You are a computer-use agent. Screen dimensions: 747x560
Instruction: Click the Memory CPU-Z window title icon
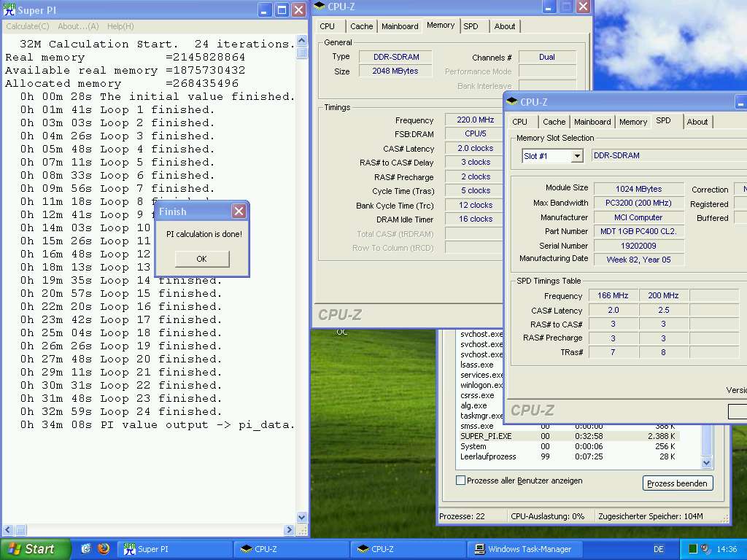click(320, 7)
